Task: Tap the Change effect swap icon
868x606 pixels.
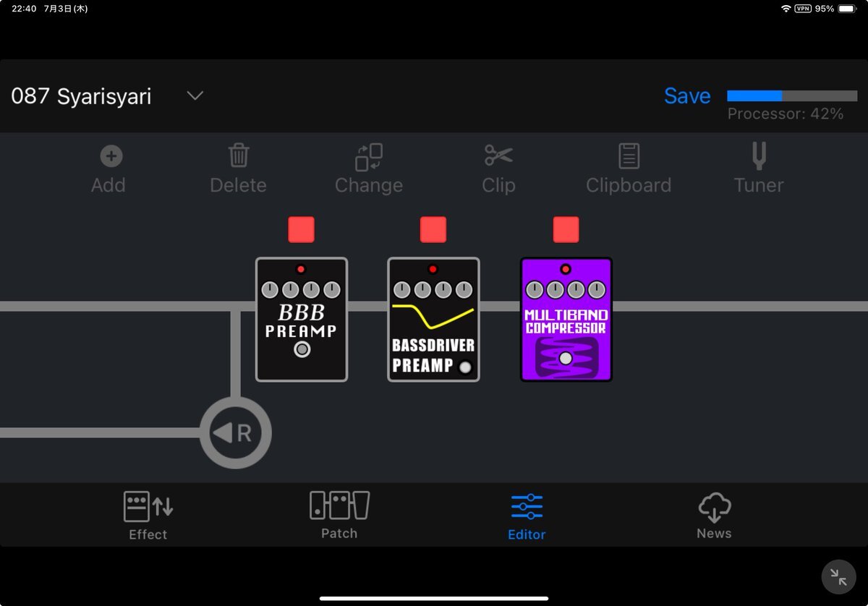Action: point(368,156)
